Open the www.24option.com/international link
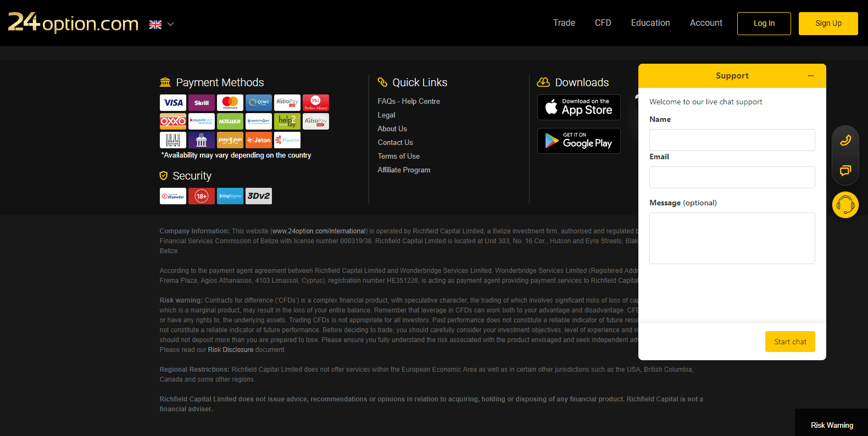Image resolution: width=868 pixels, height=436 pixels. tap(319, 231)
